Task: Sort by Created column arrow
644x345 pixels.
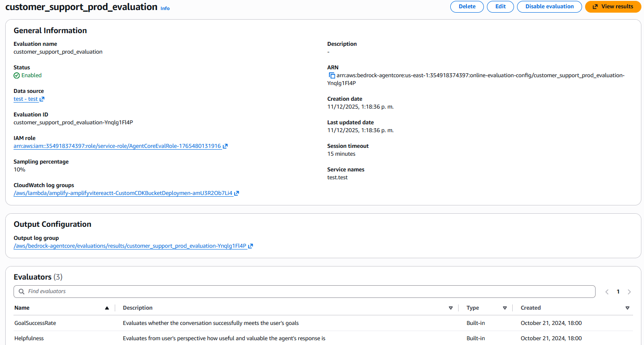Action: [x=627, y=308]
